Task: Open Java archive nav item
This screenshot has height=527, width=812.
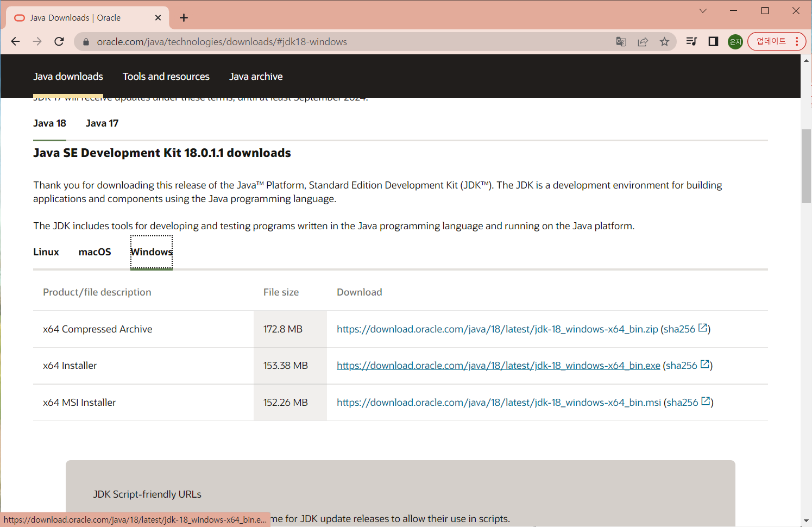Action: pos(256,77)
